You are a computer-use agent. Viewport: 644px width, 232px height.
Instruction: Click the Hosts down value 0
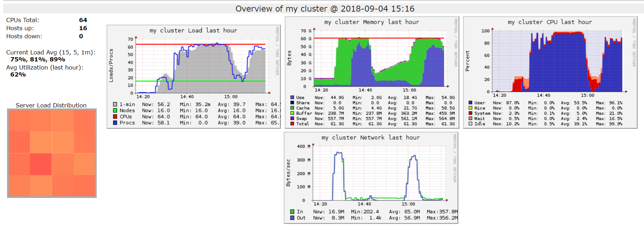pos(81,37)
